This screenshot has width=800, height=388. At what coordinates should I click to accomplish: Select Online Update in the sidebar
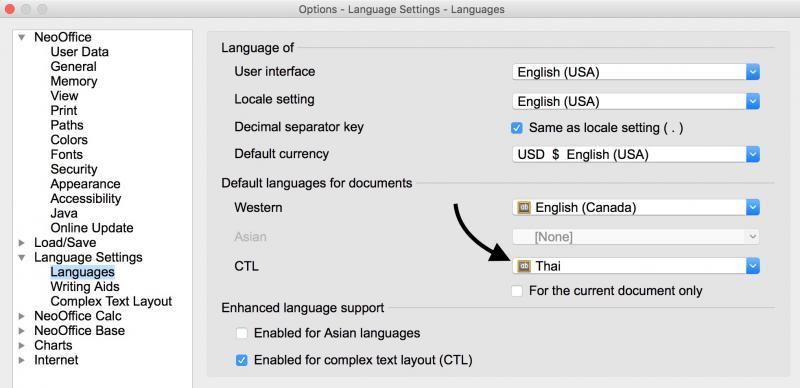click(92, 228)
